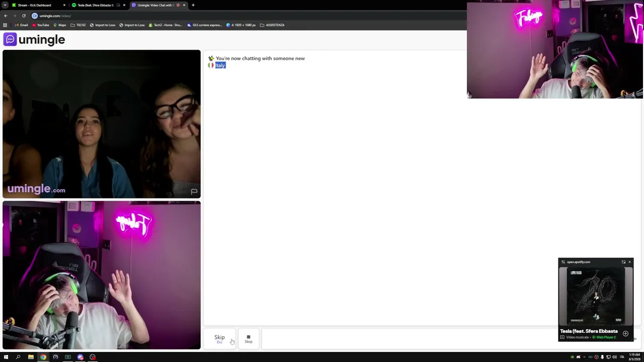This screenshot has width=644, height=362.
Task: Skip to the next stranger
Action: [x=219, y=338]
